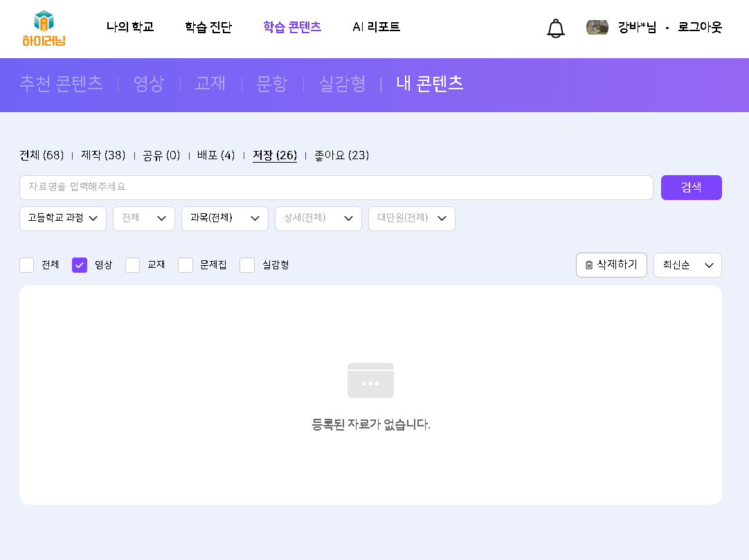Click the empty content placeholder icon
749x560 pixels.
(x=370, y=380)
